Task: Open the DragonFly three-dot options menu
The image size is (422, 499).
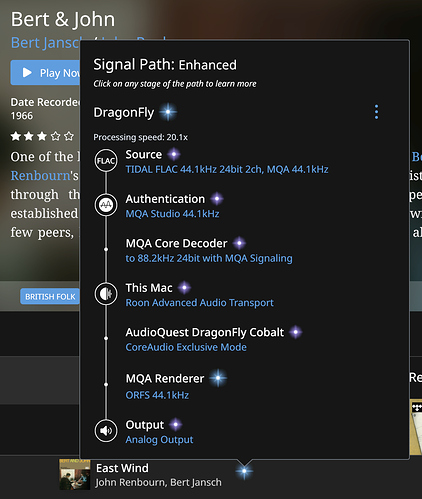Action: pyautogui.click(x=376, y=112)
